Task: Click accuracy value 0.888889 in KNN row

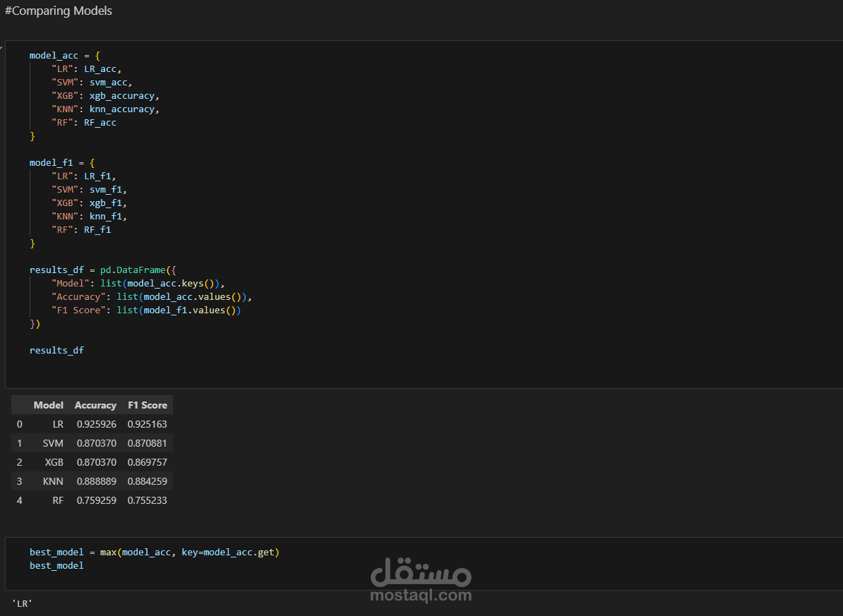Action: coord(96,481)
